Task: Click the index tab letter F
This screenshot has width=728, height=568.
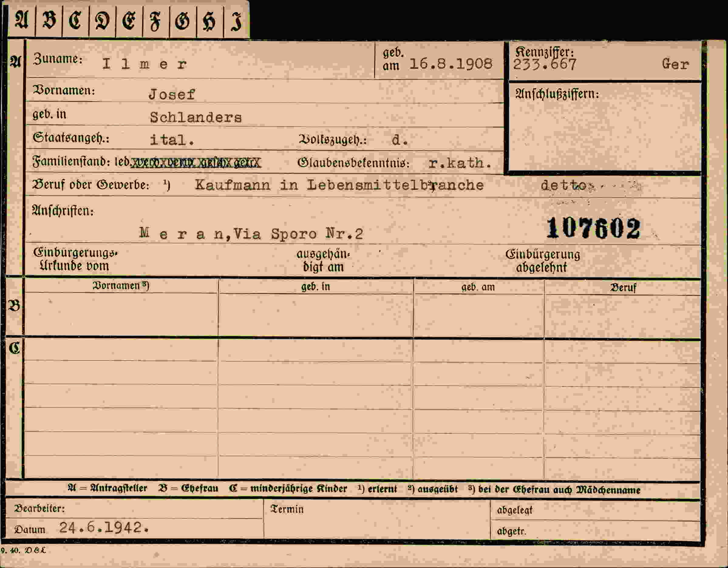Action: click(x=155, y=21)
